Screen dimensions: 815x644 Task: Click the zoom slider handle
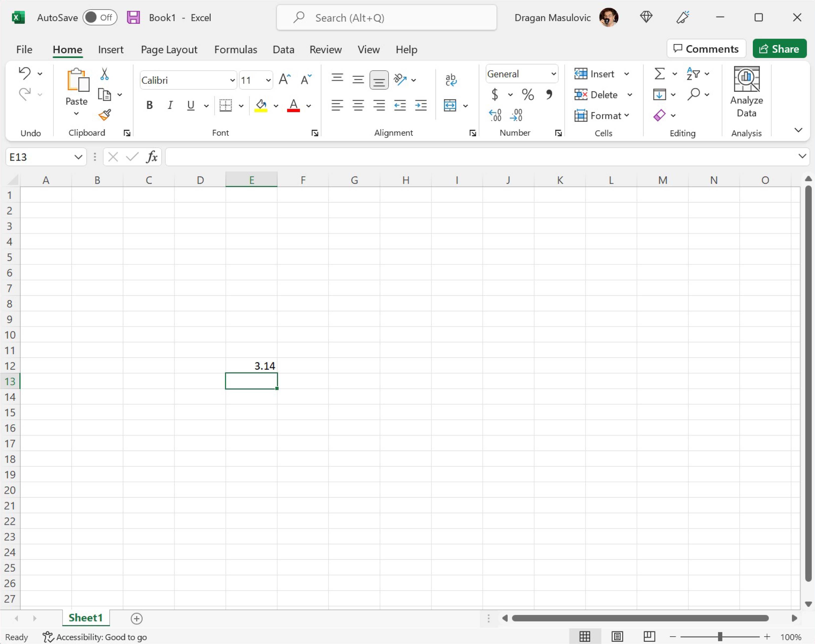[x=720, y=637]
